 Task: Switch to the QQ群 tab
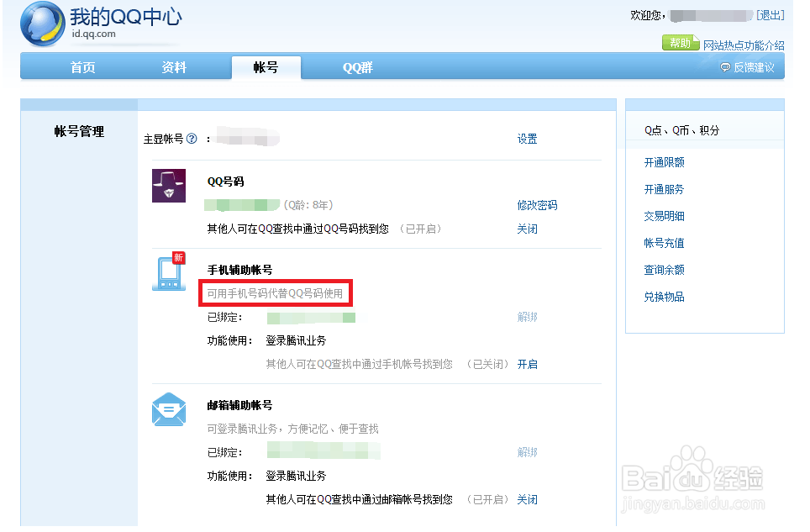tap(357, 68)
